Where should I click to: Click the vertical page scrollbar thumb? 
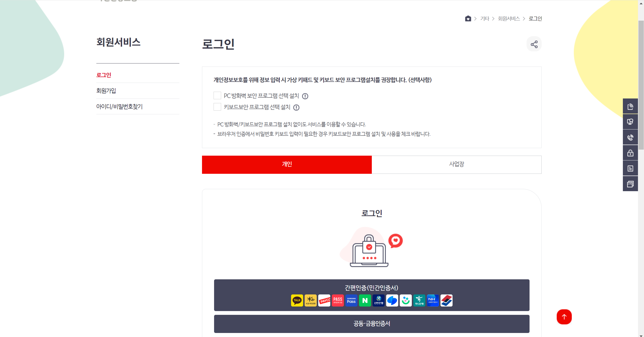point(641,85)
